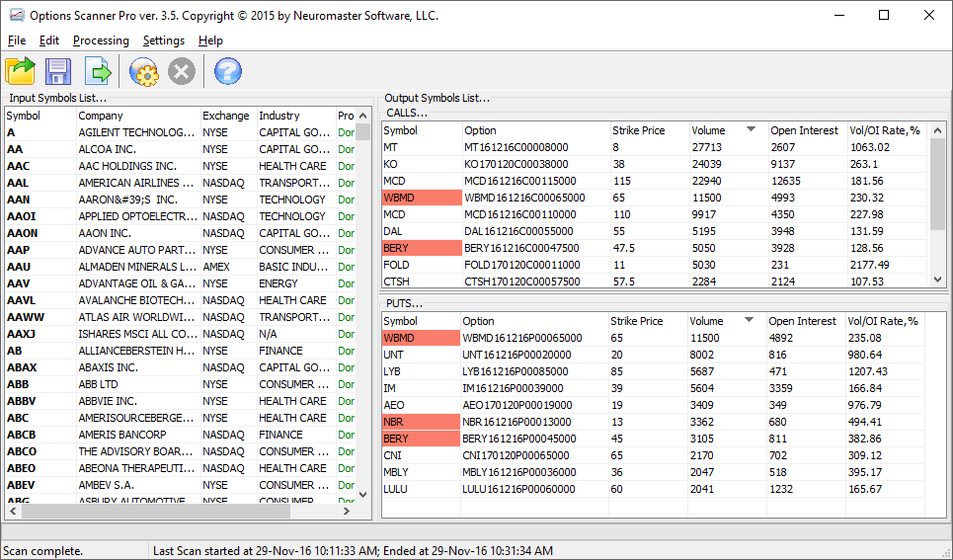Click input list scroll left arrow
The image size is (953, 560).
click(x=13, y=512)
